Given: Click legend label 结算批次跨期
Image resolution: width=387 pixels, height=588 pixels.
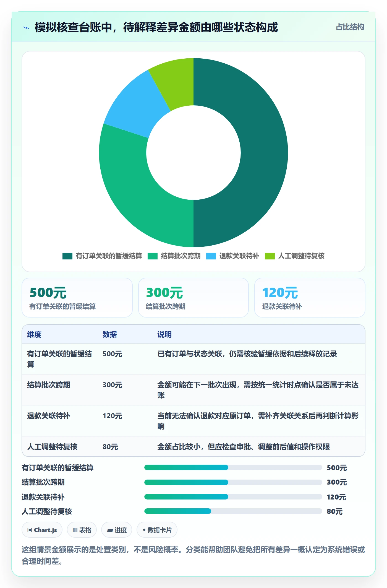Looking at the screenshot, I should point(181,256).
